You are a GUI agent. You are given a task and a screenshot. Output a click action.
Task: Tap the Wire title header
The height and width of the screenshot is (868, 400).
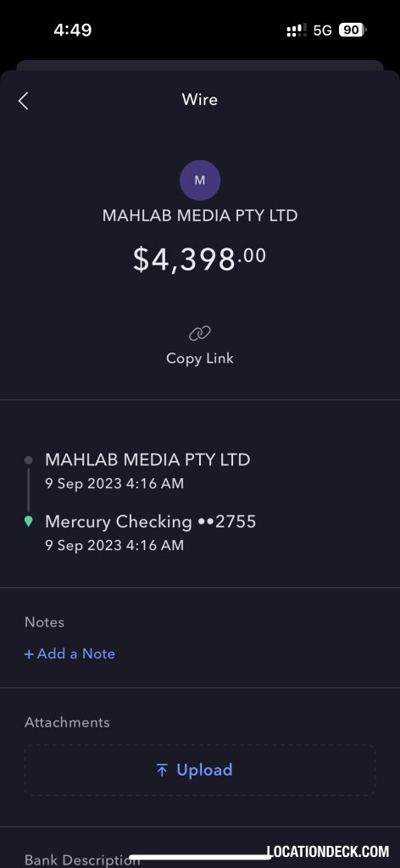tap(200, 100)
